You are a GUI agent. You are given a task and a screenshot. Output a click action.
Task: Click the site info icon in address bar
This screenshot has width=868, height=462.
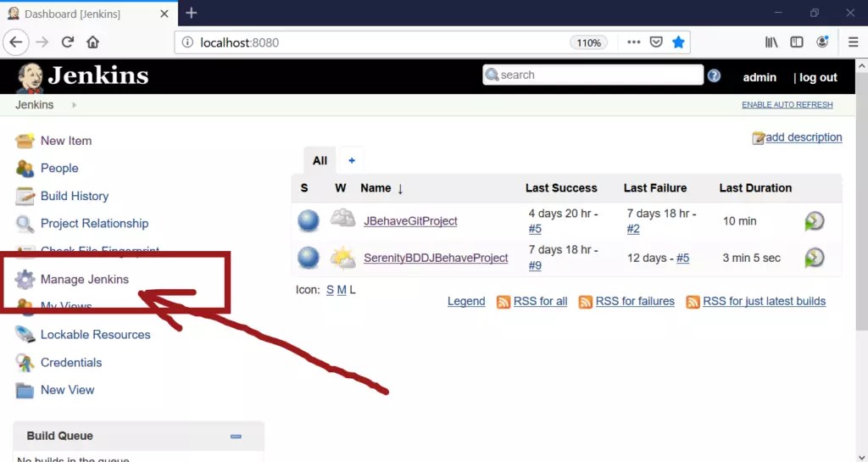click(187, 42)
